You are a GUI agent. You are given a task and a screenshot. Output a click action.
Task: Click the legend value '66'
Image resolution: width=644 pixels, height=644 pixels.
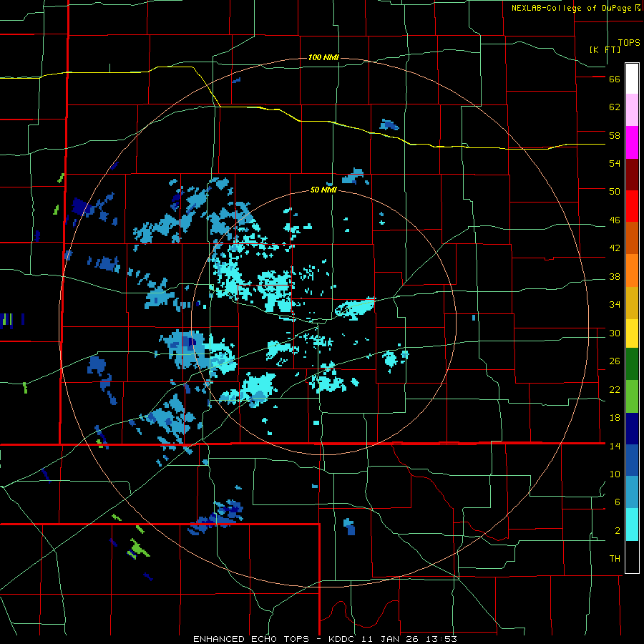[615, 79]
